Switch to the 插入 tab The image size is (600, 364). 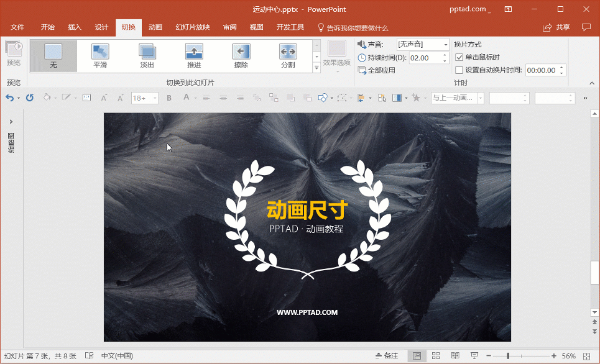(x=75, y=27)
